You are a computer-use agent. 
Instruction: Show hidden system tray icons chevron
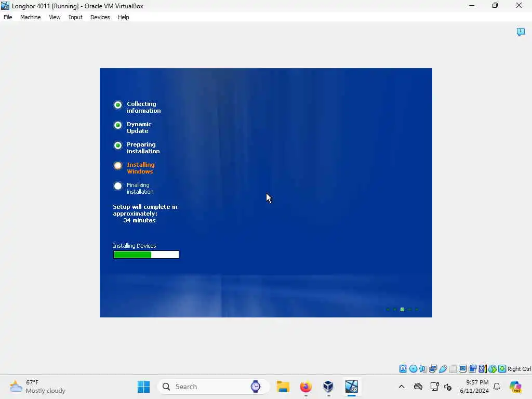[402, 387]
